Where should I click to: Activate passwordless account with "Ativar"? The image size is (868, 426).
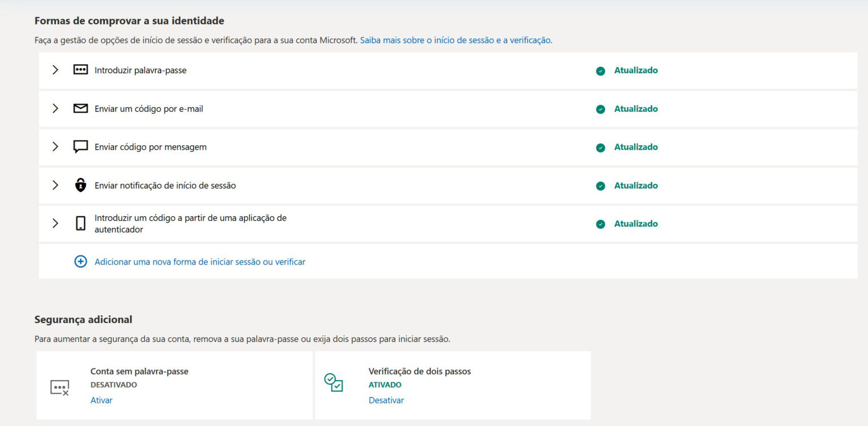click(101, 400)
